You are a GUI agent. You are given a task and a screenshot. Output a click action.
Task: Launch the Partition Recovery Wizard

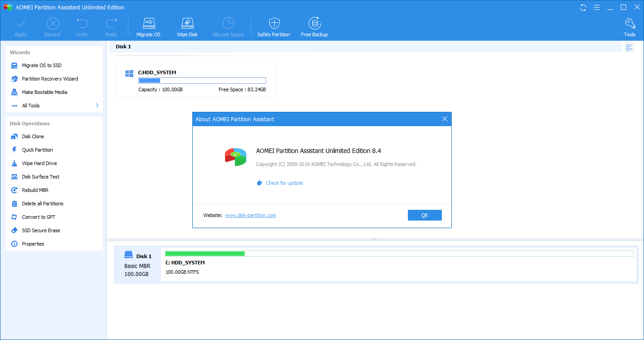tap(44, 79)
